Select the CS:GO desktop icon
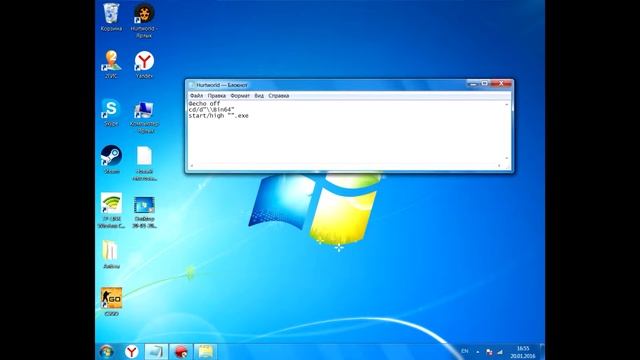Viewport: 640px width, 360px height. pyautogui.click(x=111, y=302)
